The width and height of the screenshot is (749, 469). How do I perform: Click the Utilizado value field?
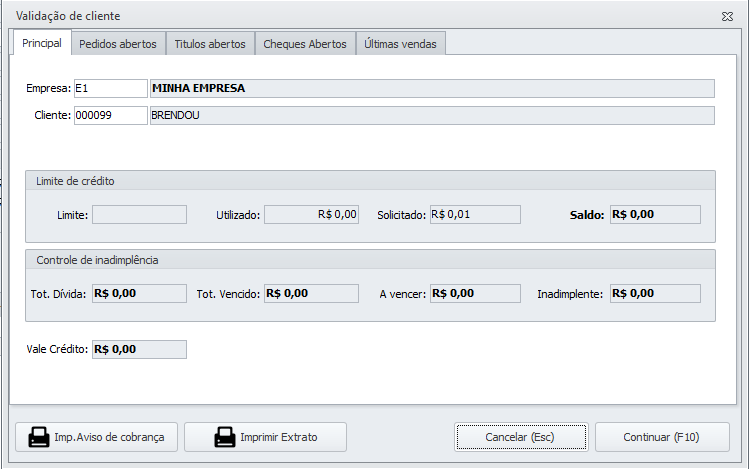click(x=311, y=214)
